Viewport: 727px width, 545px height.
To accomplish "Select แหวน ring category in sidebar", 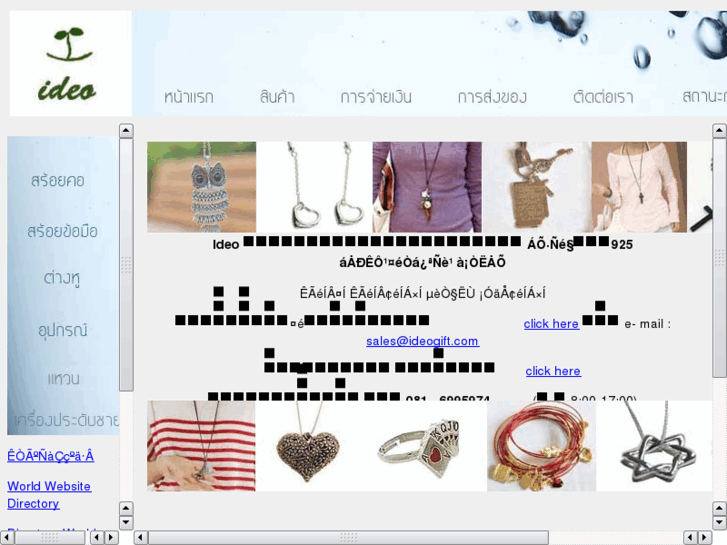I will 64,378.
